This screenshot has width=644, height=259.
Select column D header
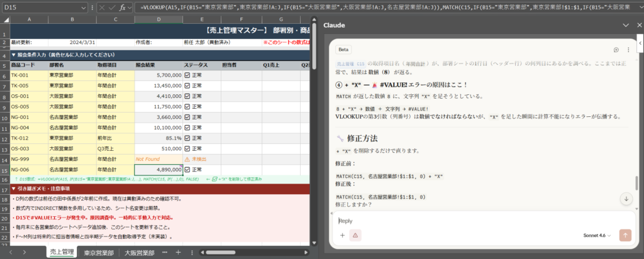pyautogui.click(x=158, y=19)
